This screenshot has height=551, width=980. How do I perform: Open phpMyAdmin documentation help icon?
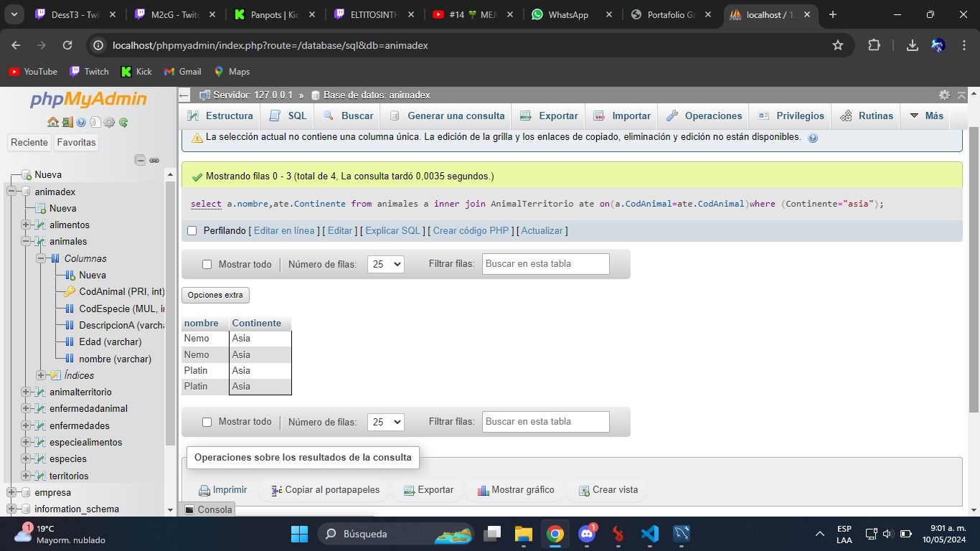click(81, 123)
